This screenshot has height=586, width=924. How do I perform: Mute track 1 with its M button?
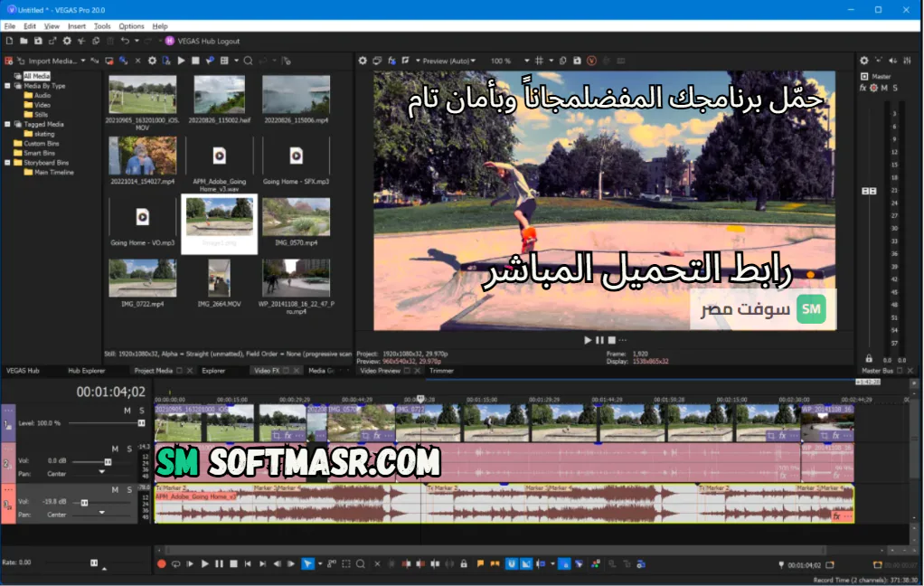[x=127, y=411]
